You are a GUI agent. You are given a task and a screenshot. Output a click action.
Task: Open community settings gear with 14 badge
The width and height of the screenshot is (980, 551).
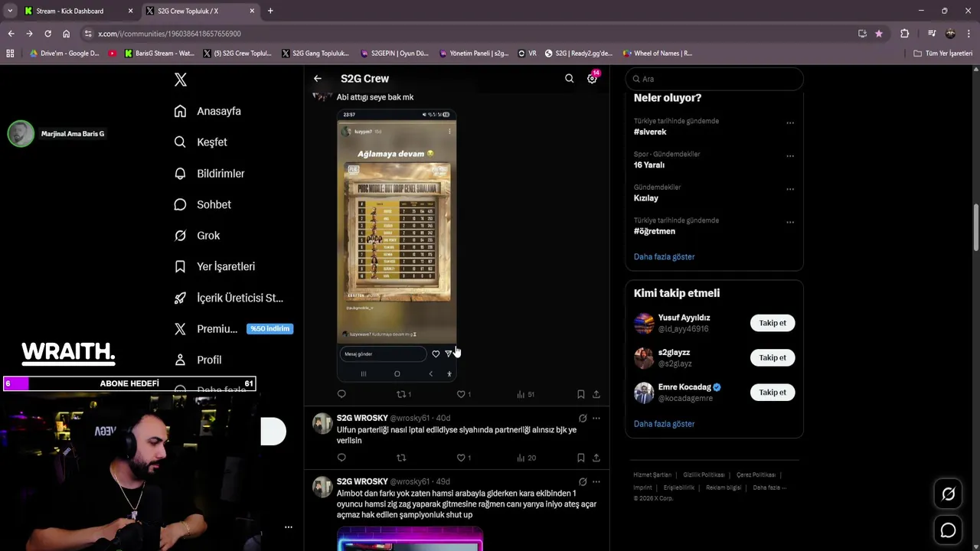pyautogui.click(x=593, y=78)
